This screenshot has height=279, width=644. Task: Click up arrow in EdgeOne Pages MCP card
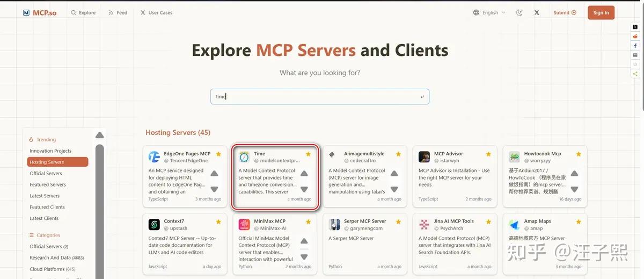(x=214, y=174)
